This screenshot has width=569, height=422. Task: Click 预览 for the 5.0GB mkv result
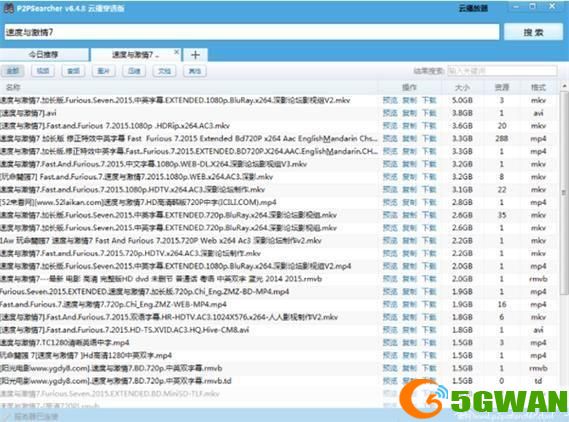(x=390, y=101)
